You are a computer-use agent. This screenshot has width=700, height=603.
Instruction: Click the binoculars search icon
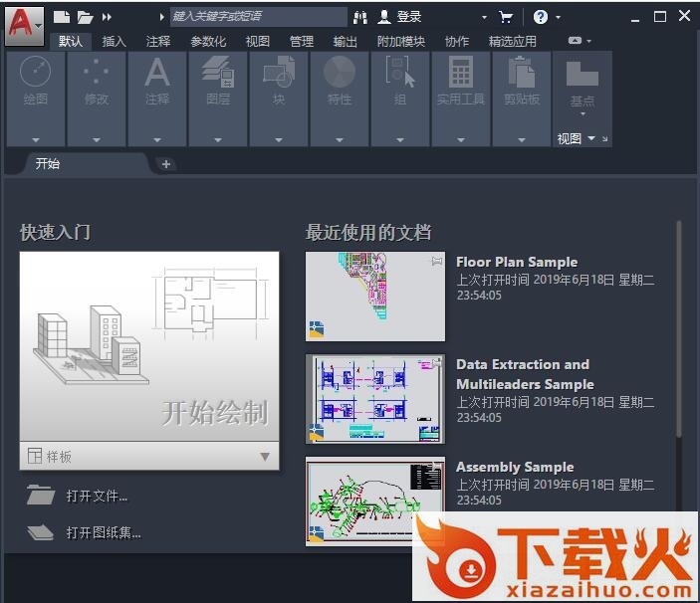click(360, 17)
